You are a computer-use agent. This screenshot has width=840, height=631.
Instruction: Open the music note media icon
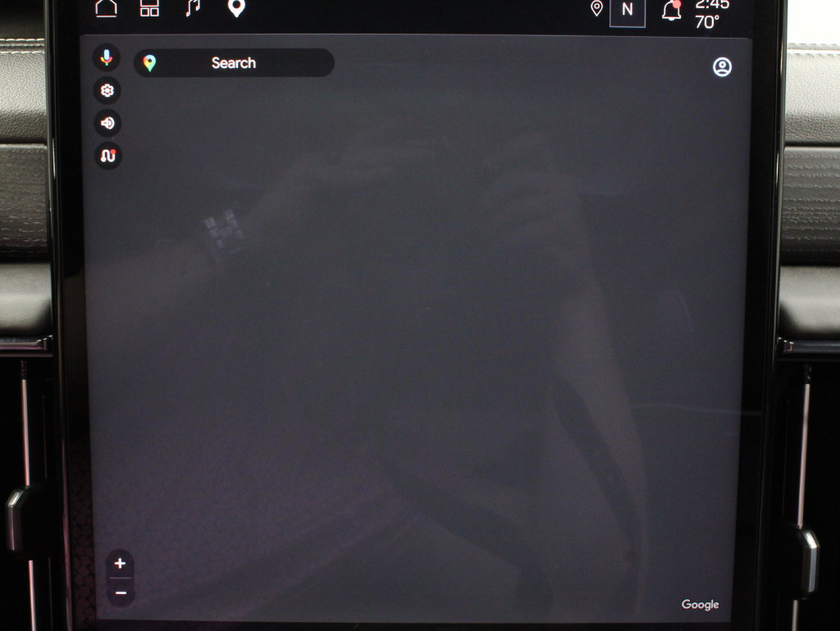tap(193, 8)
